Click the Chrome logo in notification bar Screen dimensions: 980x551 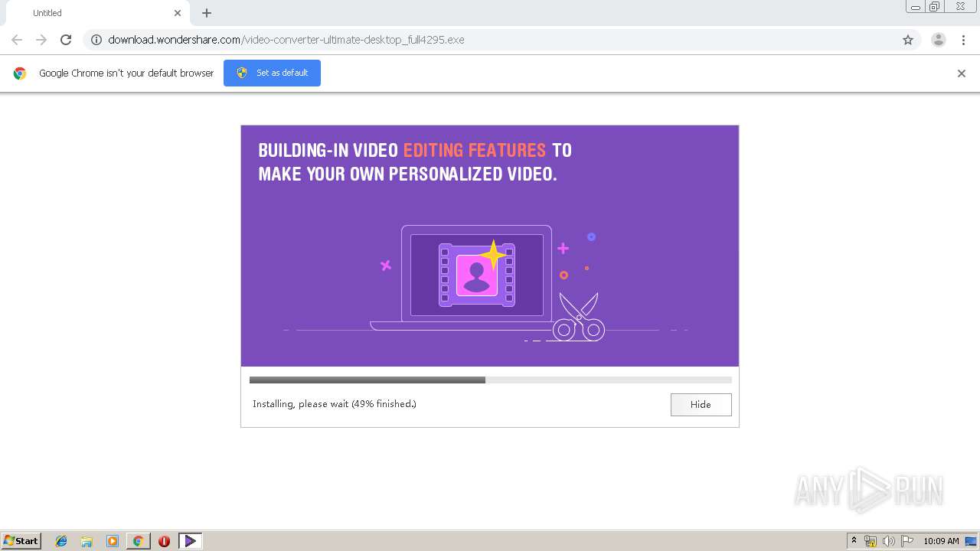[x=20, y=73]
